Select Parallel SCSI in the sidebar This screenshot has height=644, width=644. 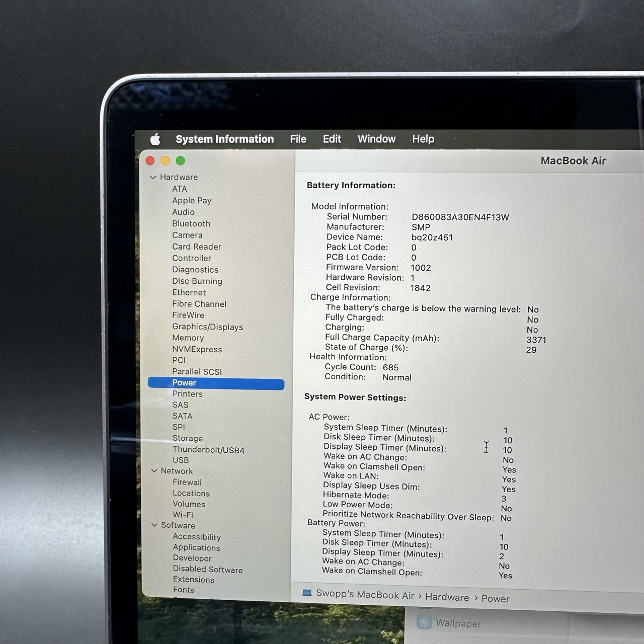pos(197,371)
